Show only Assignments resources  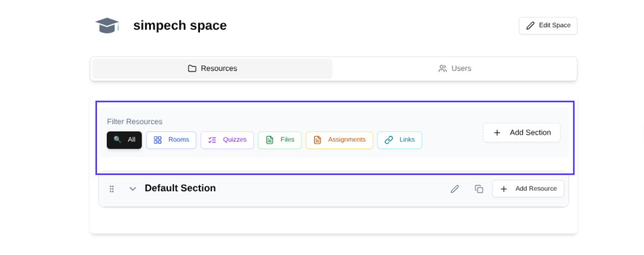point(339,140)
